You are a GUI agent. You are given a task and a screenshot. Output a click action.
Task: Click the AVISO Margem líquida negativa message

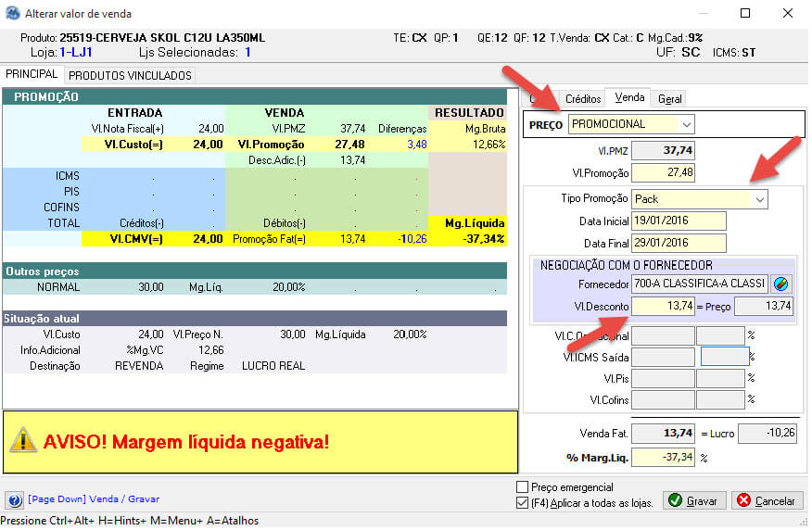pyautogui.click(x=186, y=442)
